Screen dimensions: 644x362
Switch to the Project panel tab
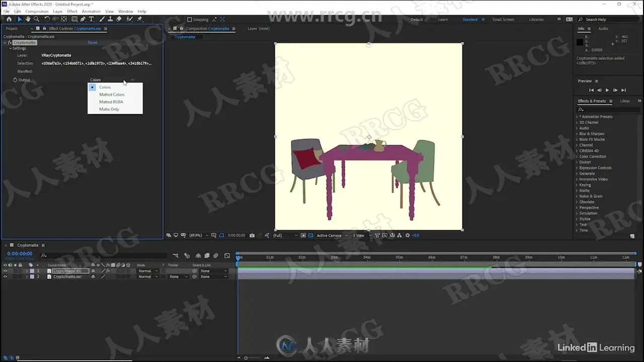click(x=12, y=29)
